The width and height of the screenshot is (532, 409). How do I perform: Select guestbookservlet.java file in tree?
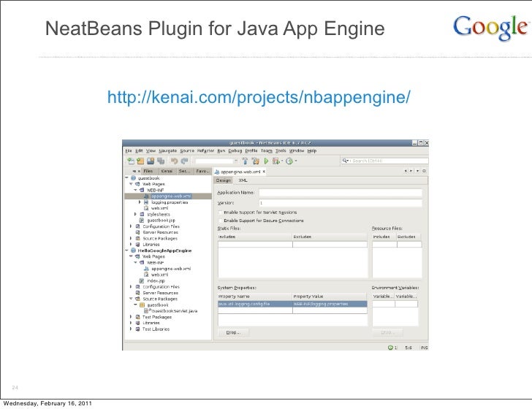coord(174,310)
